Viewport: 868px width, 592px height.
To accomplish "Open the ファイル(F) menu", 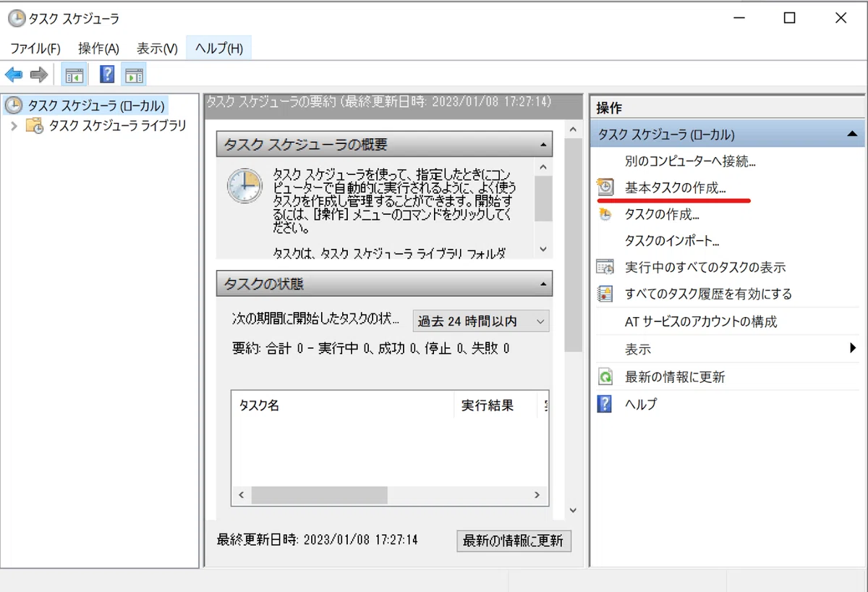I will [x=35, y=48].
